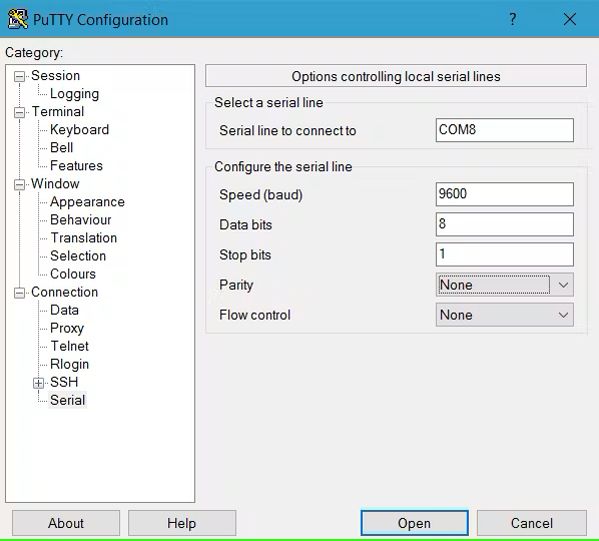Open the Parity dropdown
599x541 pixels.
504,285
